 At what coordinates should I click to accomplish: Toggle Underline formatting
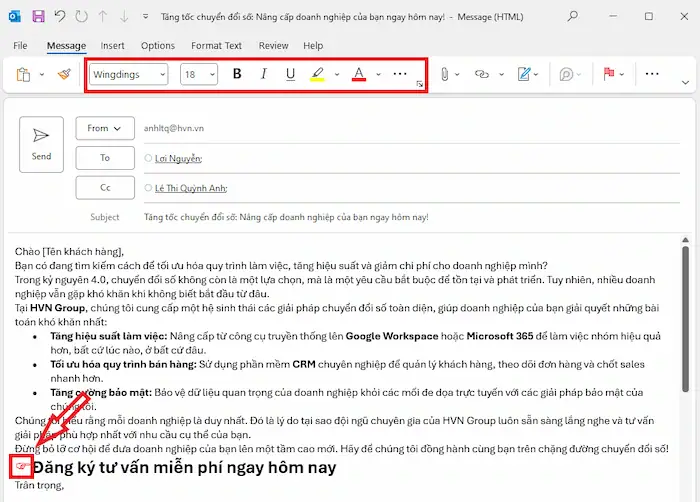pos(291,74)
